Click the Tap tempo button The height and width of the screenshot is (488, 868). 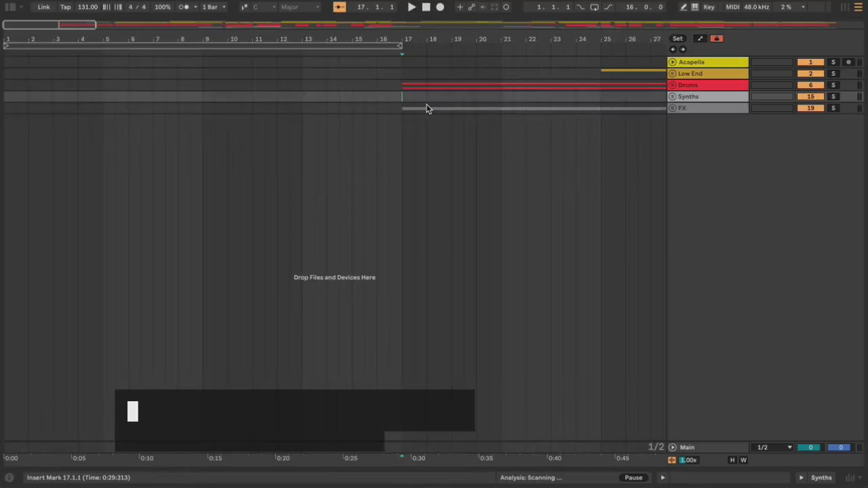66,7
